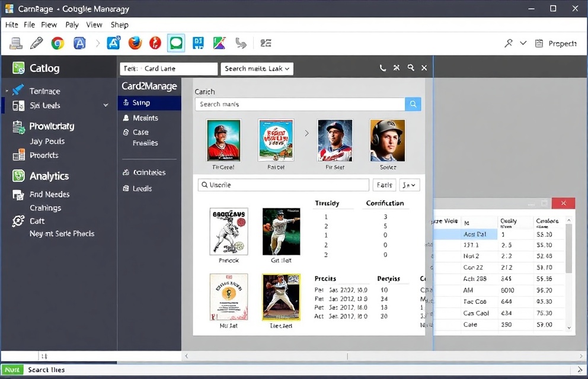Click the Propech button
The height and width of the screenshot is (379, 588).
point(556,43)
